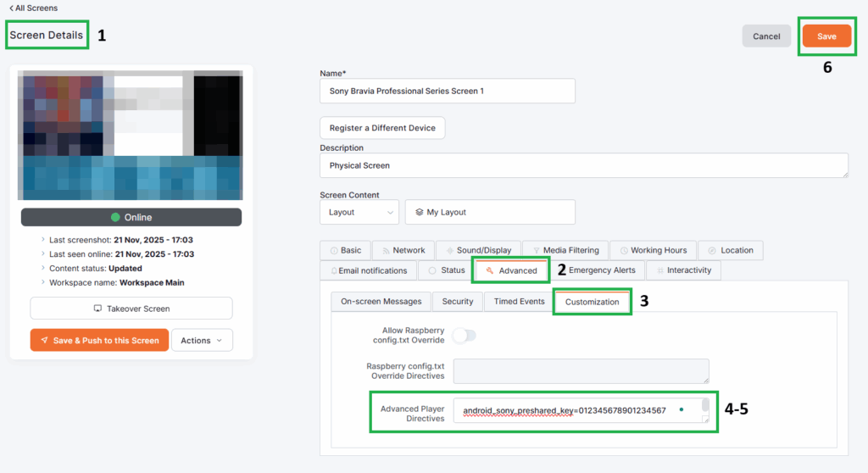The width and height of the screenshot is (868, 473).
Task: Click the Advanced Player Directives text field
Action: (x=576, y=410)
